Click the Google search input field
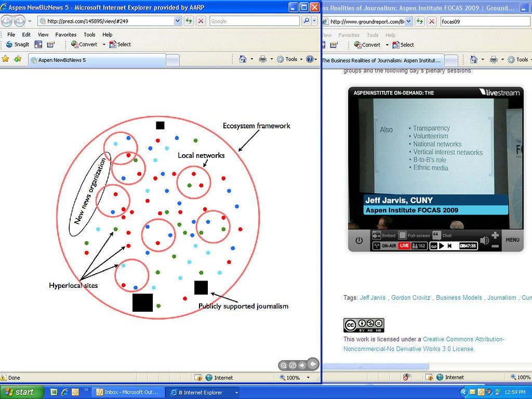Image resolution: width=532 pixels, height=399 pixels. [254, 21]
